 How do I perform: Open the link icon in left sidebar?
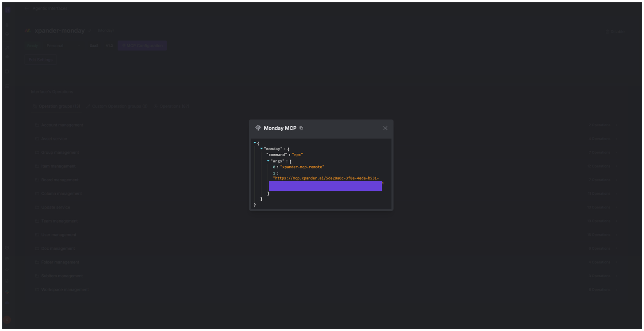[x=7, y=48]
